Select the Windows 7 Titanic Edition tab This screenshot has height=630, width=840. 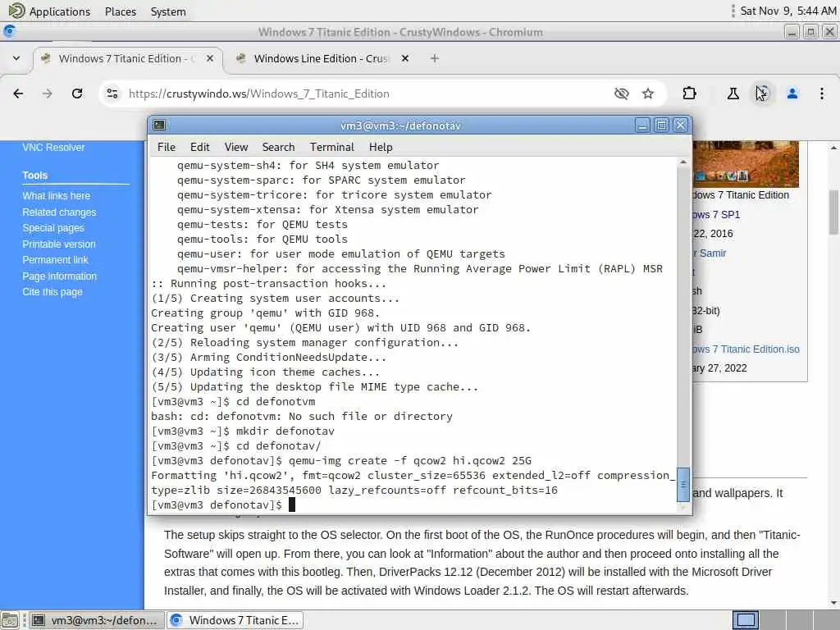[x=127, y=58]
